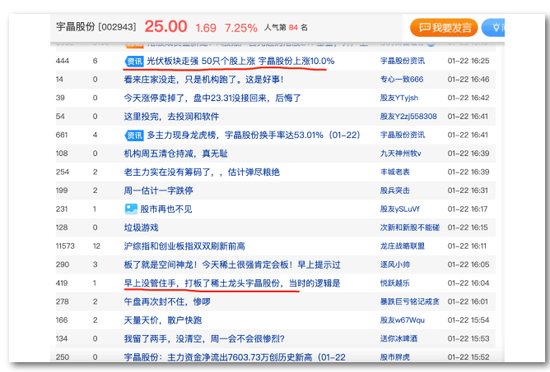This screenshot has height=372, width=550.
Task: Open post 看来庄家没走，只是机构跑了
Action: [x=203, y=80]
